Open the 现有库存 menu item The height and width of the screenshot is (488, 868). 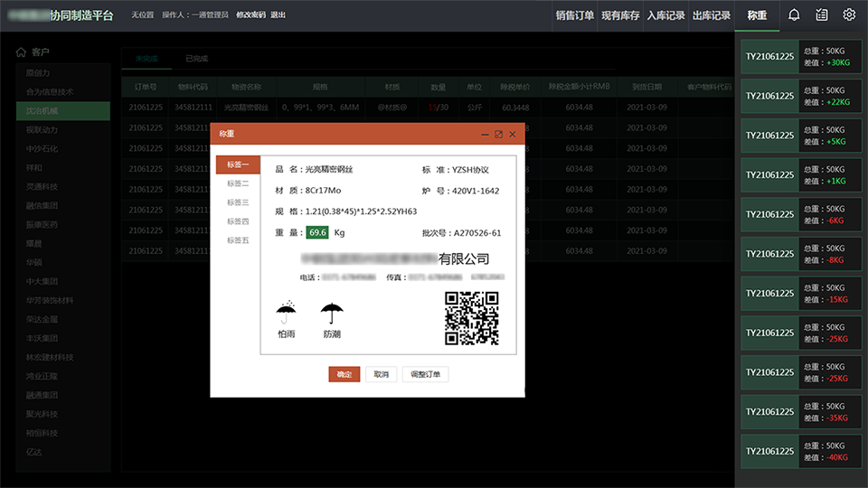pos(620,15)
